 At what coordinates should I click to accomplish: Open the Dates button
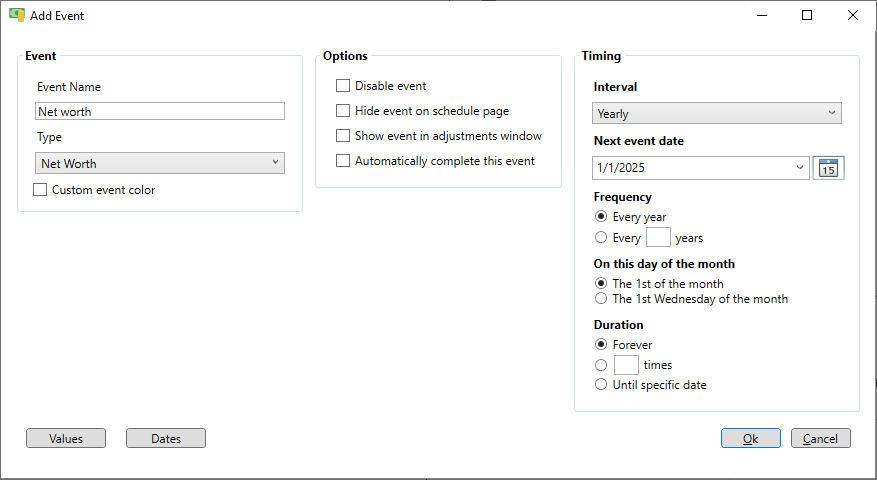click(x=166, y=438)
